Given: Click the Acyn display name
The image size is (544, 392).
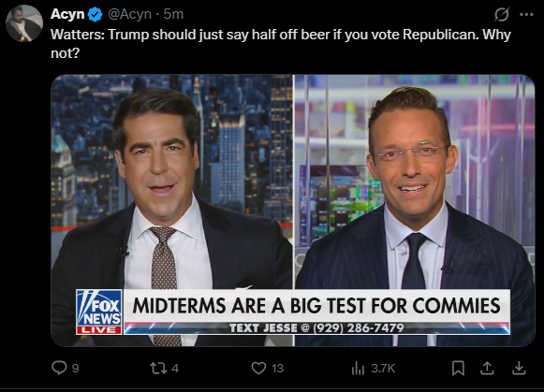Looking at the screenshot, I should pos(67,14).
